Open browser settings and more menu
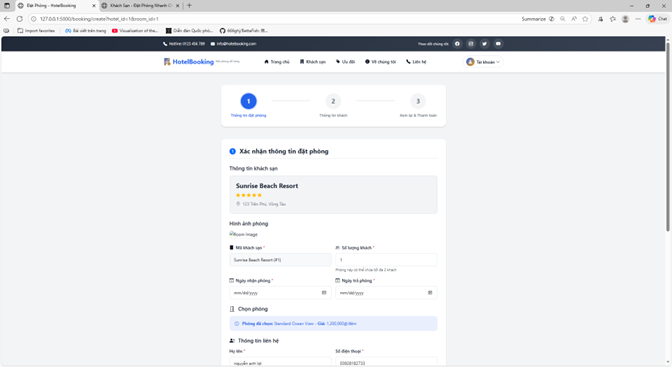Viewport: 672px width, 367px height. (x=638, y=19)
